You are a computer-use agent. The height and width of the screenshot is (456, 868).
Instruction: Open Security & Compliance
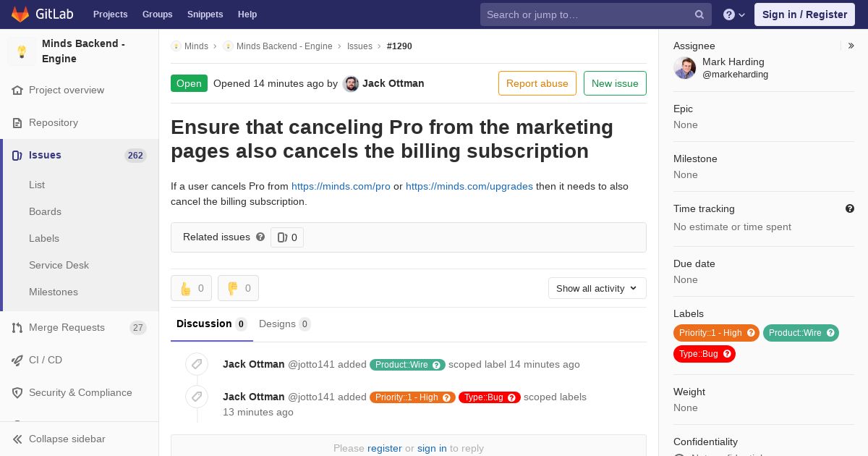[x=80, y=393]
